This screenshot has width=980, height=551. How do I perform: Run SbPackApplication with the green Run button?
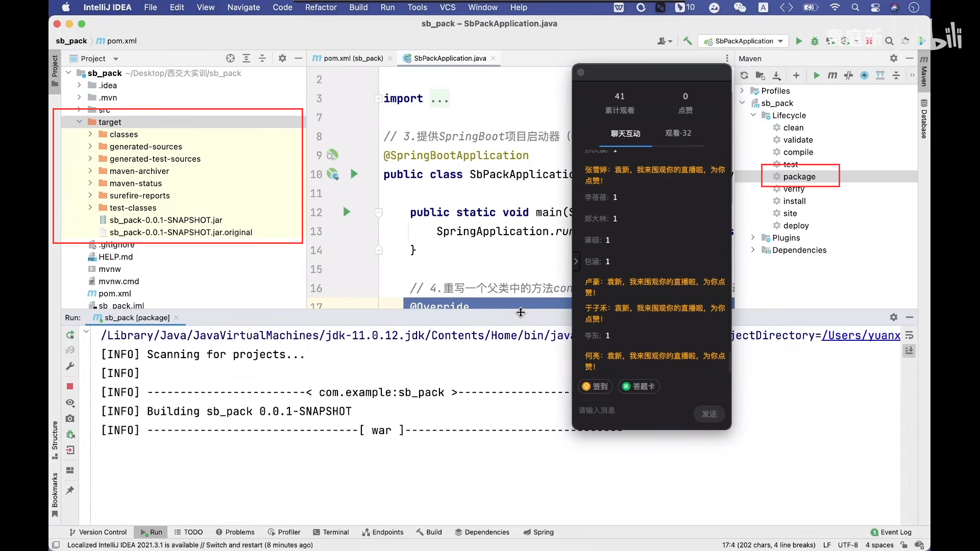tap(799, 41)
